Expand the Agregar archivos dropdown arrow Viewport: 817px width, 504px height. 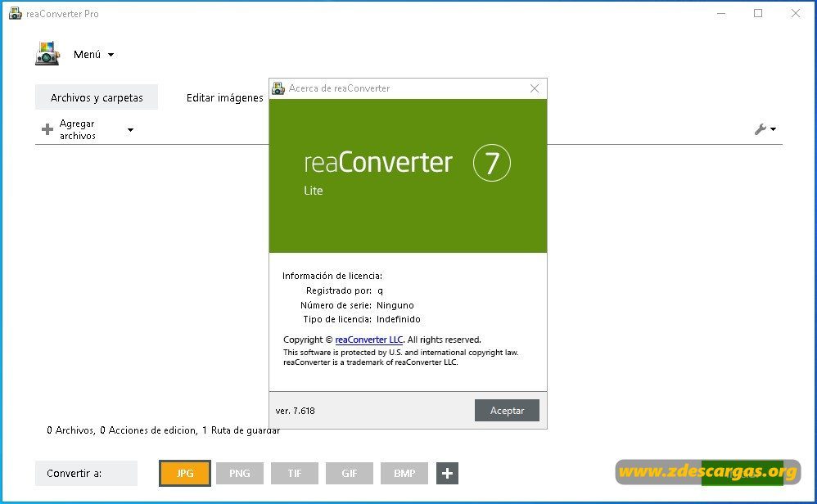click(130, 129)
